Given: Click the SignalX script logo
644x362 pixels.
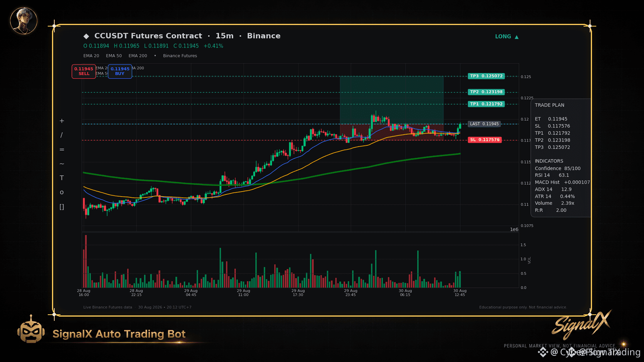Looking at the screenshot, I should 581,324.
